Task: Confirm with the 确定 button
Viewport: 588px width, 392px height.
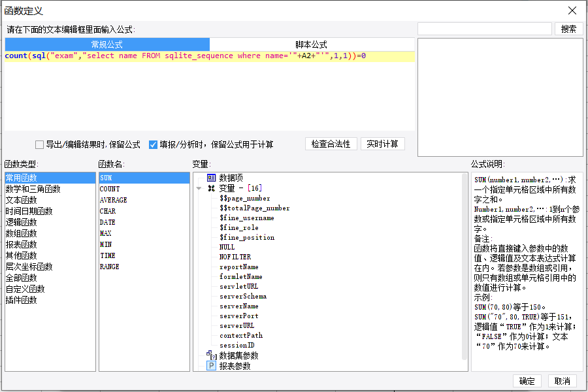Action: [x=527, y=381]
